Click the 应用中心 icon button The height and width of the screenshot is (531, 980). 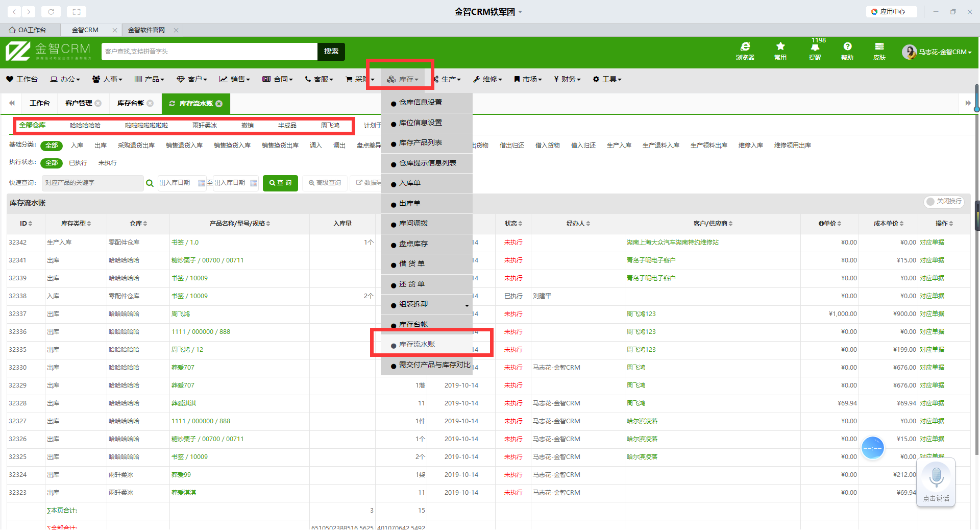coord(891,11)
